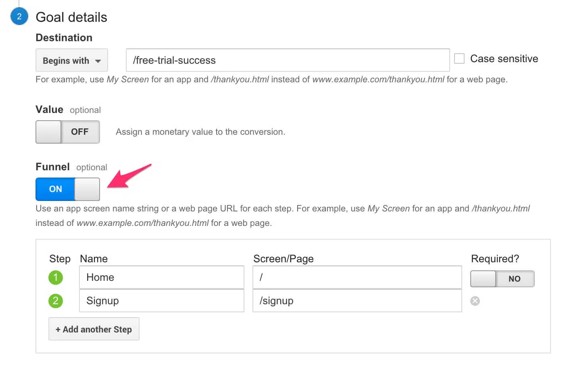Enable the Case sensitive checkbox
The width and height of the screenshot is (588, 372).
click(459, 59)
